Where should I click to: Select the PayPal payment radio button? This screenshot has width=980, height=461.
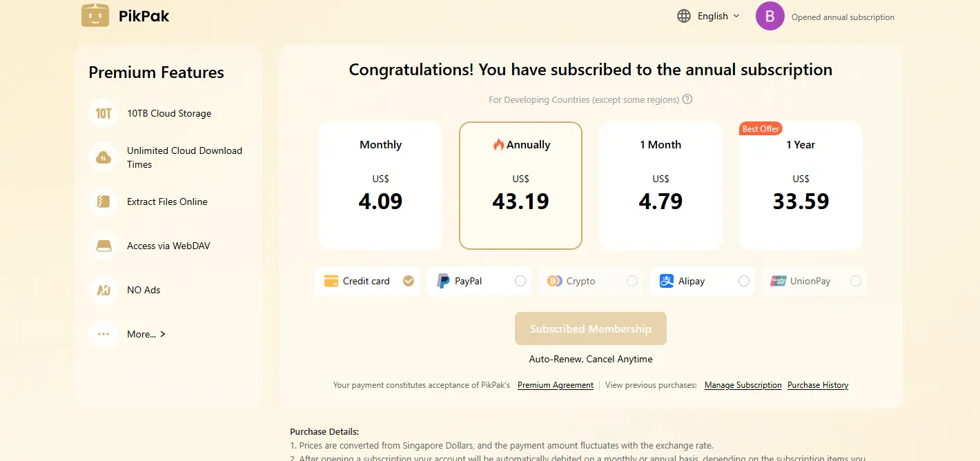point(520,281)
